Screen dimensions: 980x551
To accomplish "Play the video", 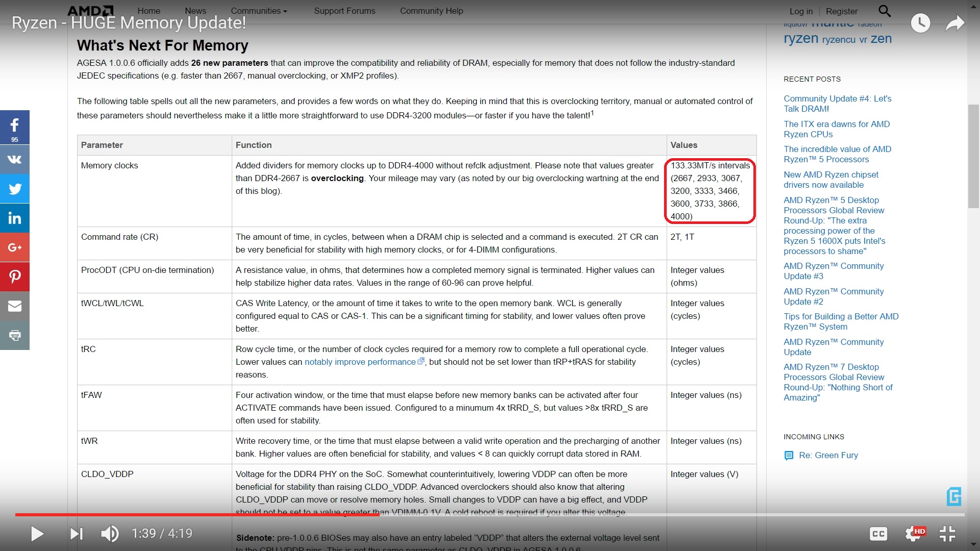I will click(x=37, y=534).
